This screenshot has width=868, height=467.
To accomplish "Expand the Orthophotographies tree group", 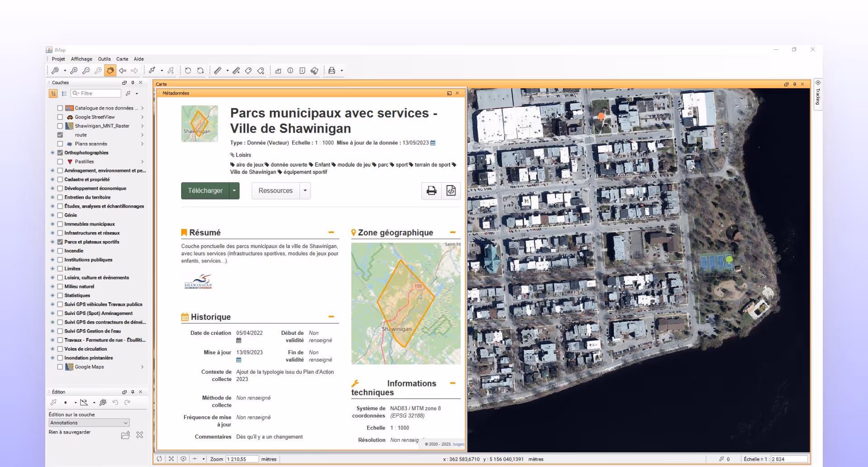I will coord(52,153).
